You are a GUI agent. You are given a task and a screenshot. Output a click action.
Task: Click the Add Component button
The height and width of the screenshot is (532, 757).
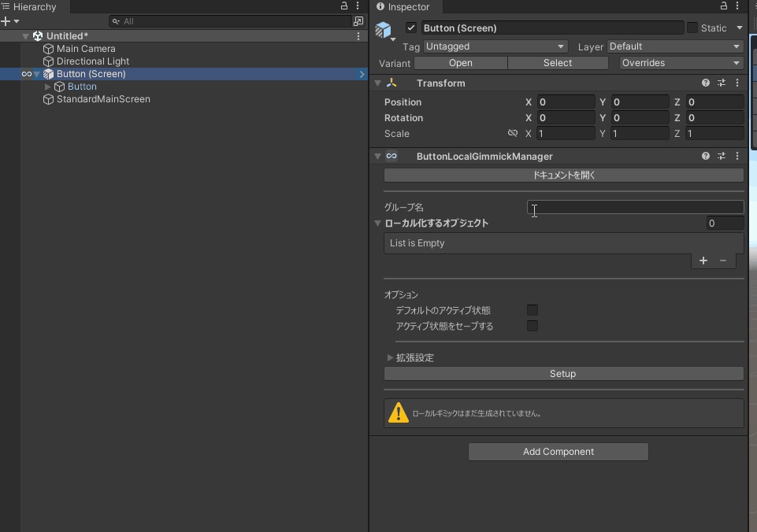558,452
